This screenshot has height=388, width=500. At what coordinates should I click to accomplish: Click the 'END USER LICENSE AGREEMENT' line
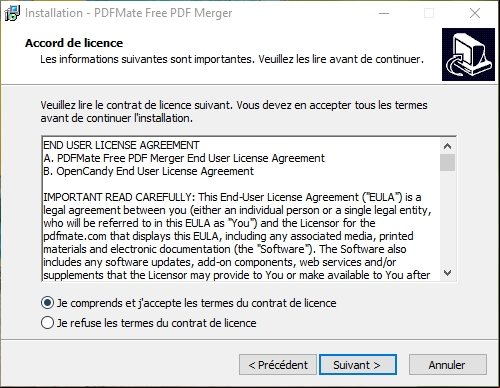(x=121, y=145)
